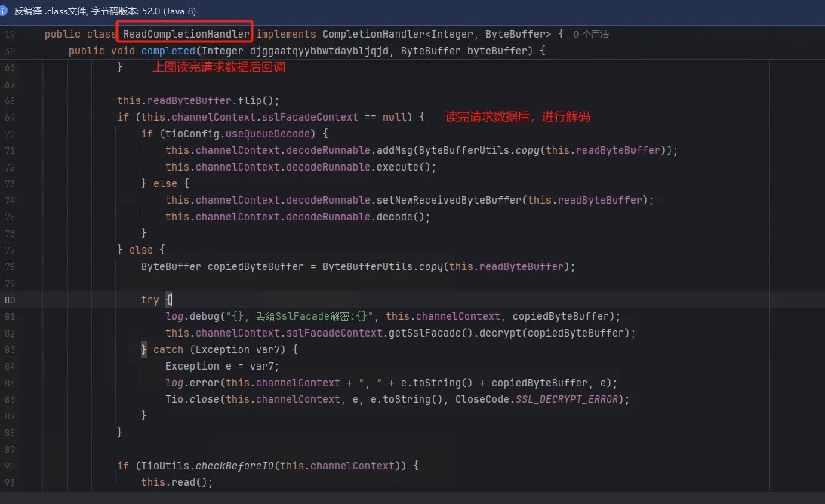Click line number 69 in the gutter
Image resolution: width=825 pixels, height=504 pixels.
9,117
